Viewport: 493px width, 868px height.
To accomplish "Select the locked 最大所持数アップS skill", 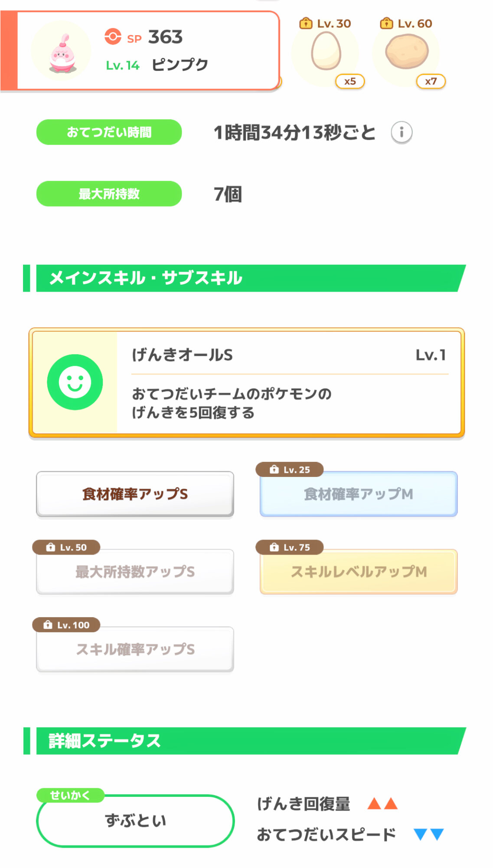I will coord(135,572).
